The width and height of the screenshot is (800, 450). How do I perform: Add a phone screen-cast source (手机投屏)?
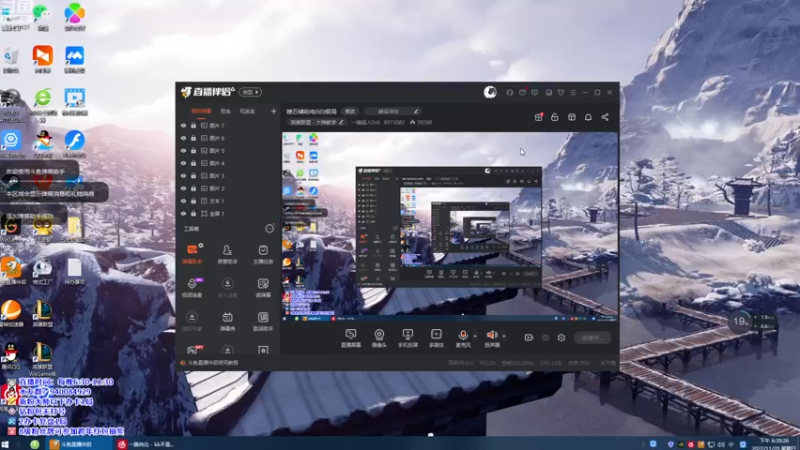coord(408,338)
